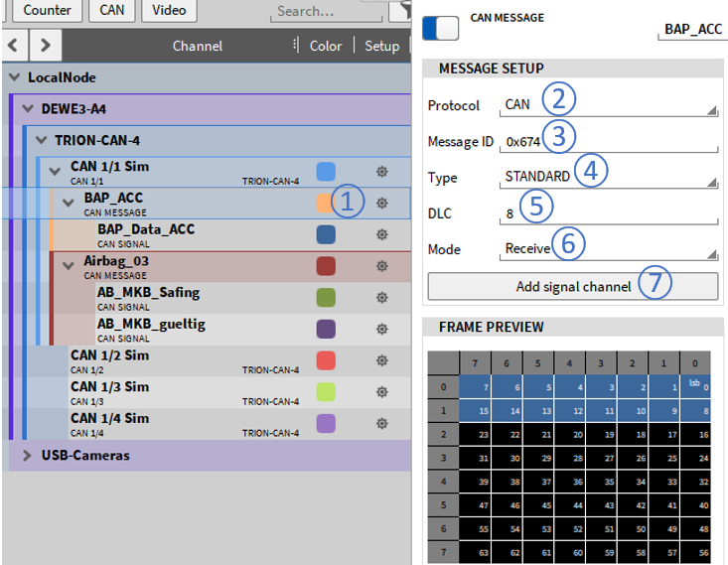The height and width of the screenshot is (565, 728).
Task: Click the orange BAP_ACC color swatch
Action: pos(324,203)
